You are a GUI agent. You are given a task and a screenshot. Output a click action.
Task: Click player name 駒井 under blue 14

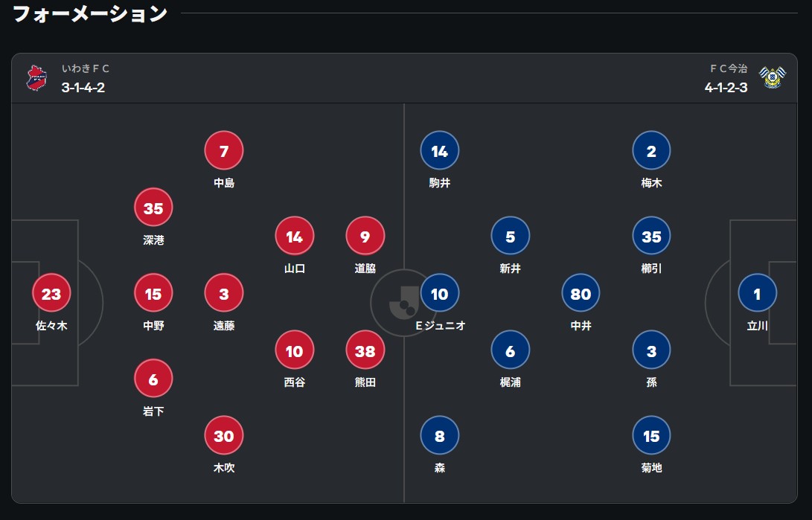pyautogui.click(x=440, y=183)
